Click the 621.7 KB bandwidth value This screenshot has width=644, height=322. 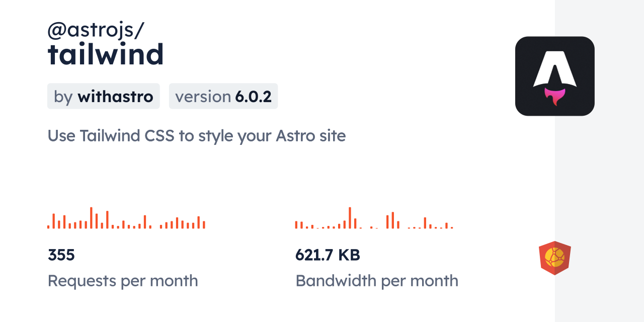pyautogui.click(x=328, y=255)
